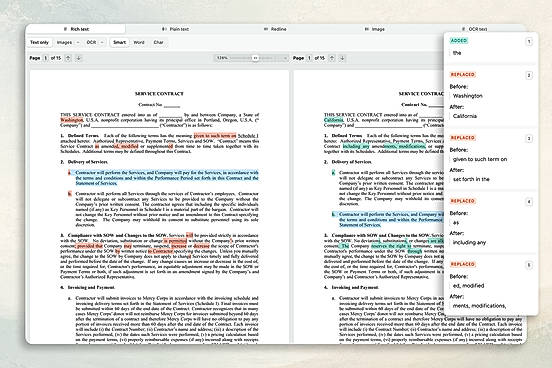The height and width of the screenshot is (368, 552).
Task: Click the 'Washington' before text in changes list
Action: coord(468,96)
